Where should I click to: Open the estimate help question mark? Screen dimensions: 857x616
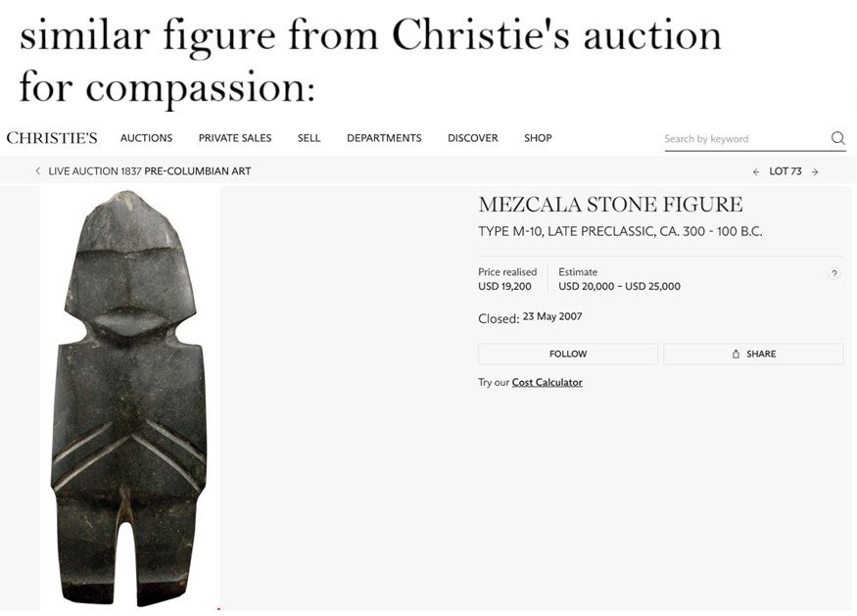(x=833, y=273)
